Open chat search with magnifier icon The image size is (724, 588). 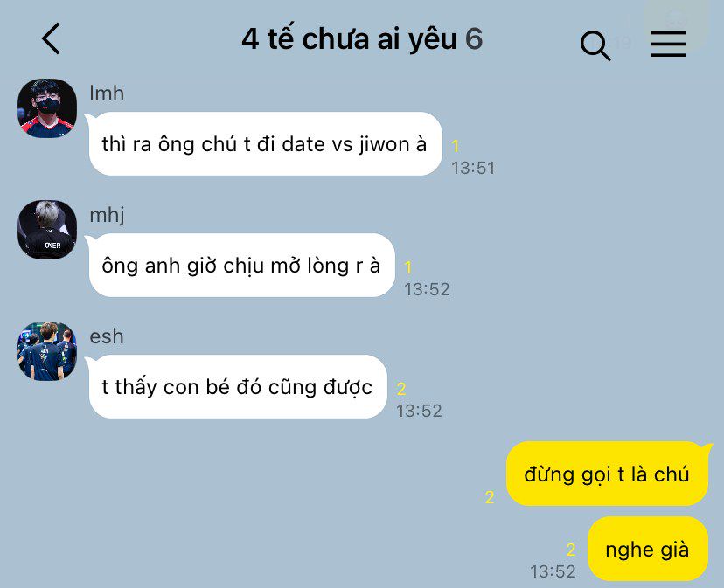click(595, 45)
